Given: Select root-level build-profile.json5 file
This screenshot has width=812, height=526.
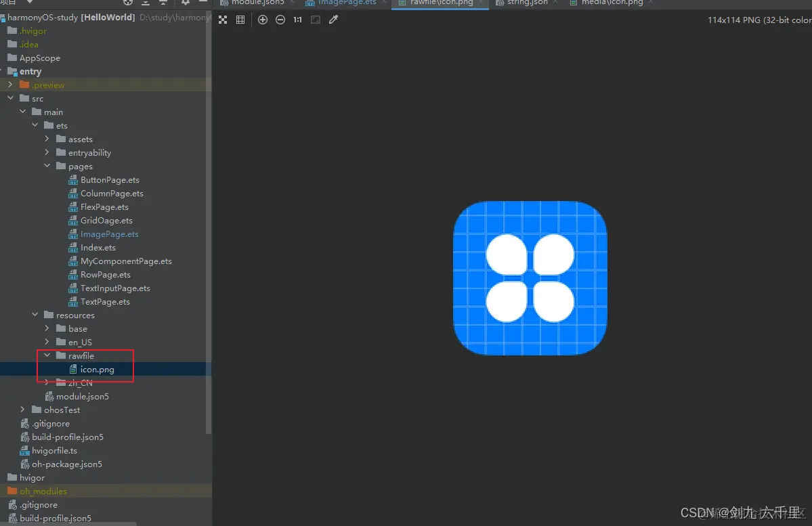Looking at the screenshot, I should [x=56, y=519].
